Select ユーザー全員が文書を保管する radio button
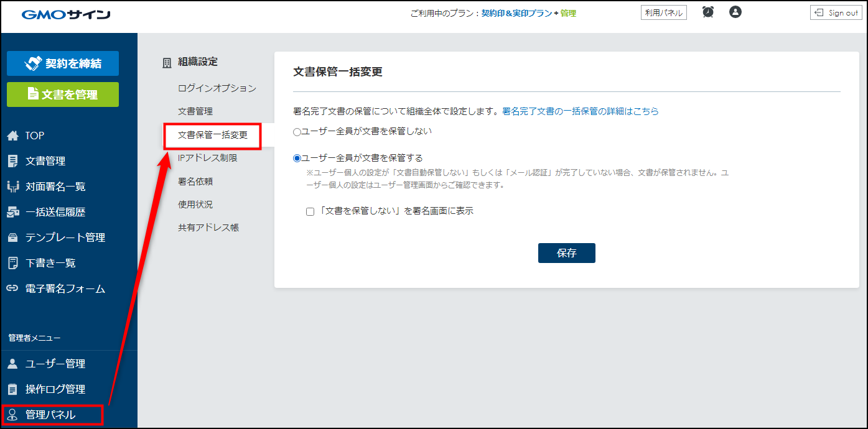 297,158
